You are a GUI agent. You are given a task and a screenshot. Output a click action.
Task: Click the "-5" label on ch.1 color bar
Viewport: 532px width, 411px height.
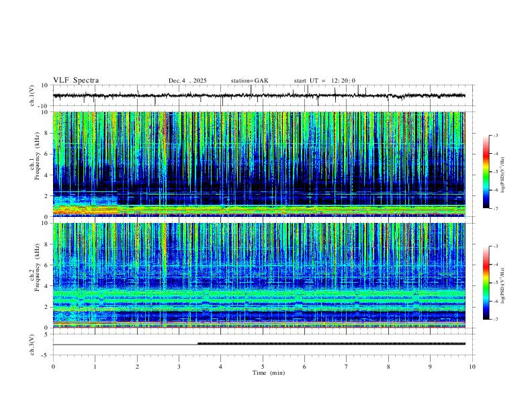[495, 172]
